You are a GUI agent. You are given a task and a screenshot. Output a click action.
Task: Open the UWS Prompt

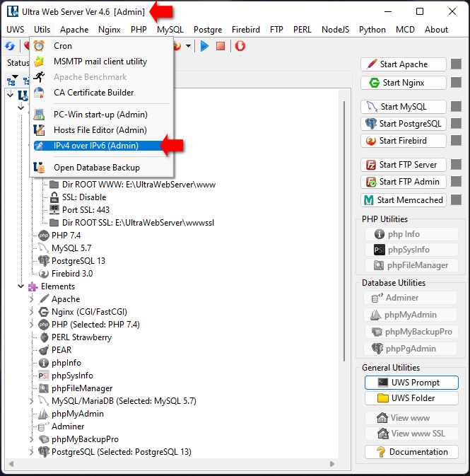[411, 383]
